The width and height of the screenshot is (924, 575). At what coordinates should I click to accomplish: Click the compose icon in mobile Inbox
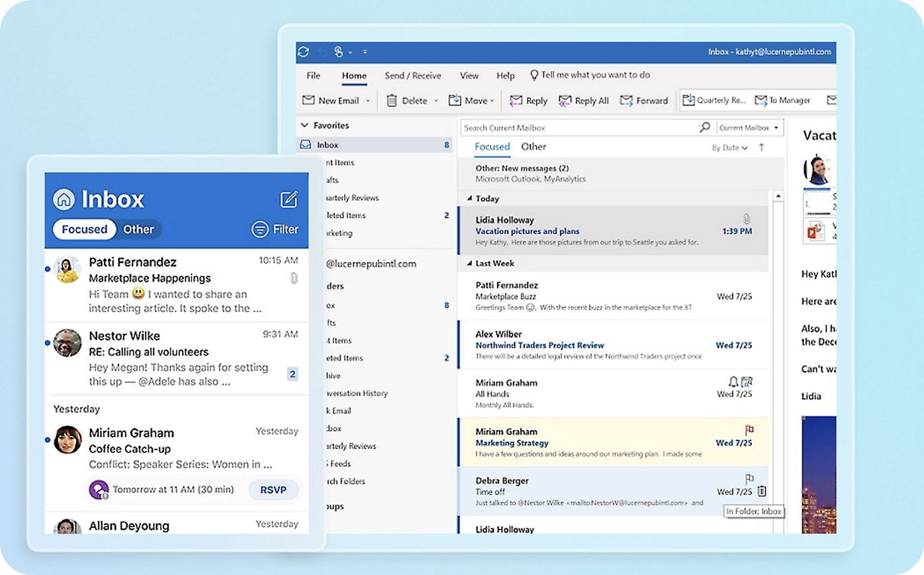[289, 199]
